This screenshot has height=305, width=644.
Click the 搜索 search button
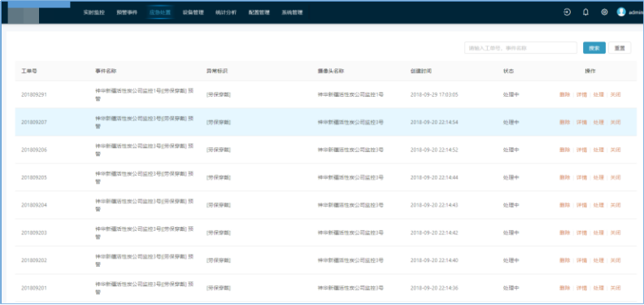pos(594,48)
